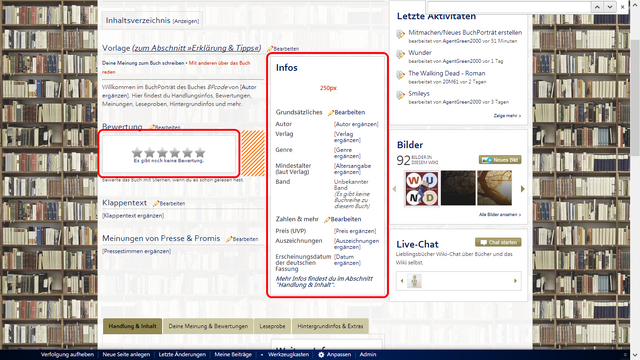Switch to Deine Meinung & Bewertungen tab

pyautogui.click(x=208, y=326)
